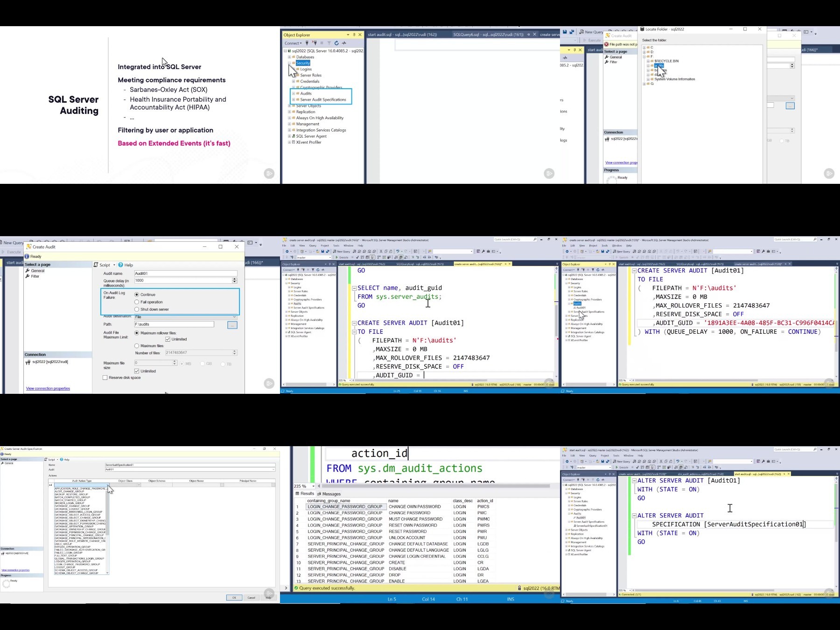Select the Continue option for audit log failure
Viewport: 840px width, 630px height.
coord(137,294)
